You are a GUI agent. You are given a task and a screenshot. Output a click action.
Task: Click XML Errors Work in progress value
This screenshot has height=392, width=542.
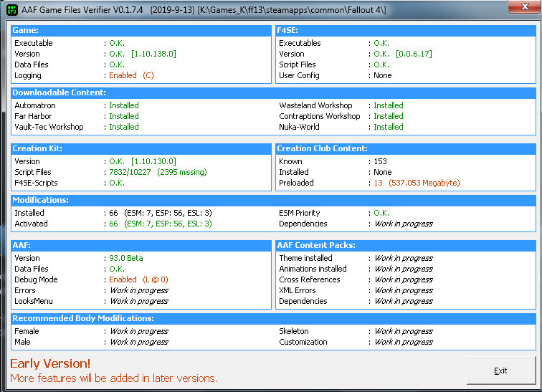point(404,290)
